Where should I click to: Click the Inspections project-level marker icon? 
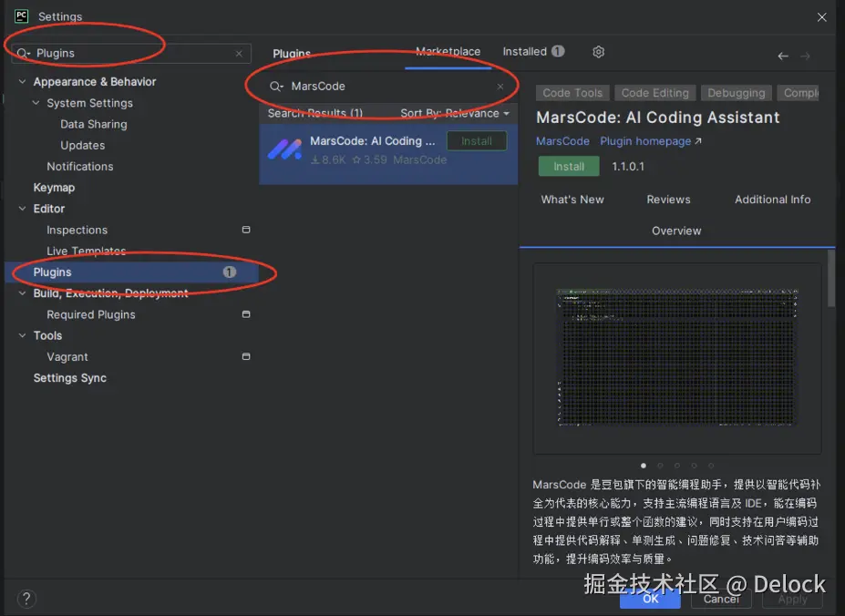click(x=246, y=230)
